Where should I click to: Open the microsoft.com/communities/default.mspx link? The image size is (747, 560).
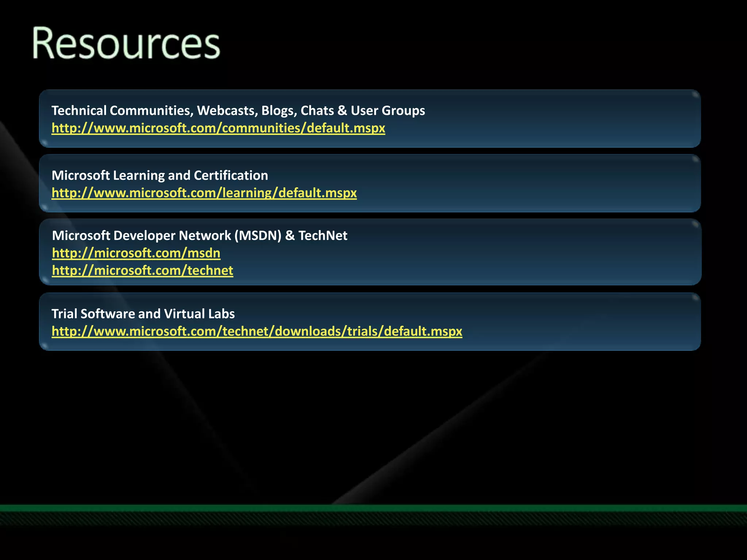tap(218, 128)
